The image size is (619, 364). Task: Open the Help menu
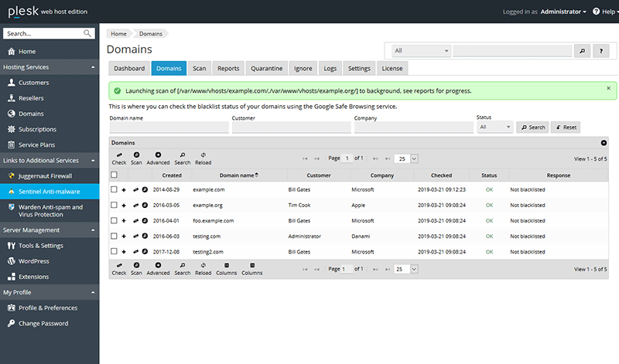[606, 12]
